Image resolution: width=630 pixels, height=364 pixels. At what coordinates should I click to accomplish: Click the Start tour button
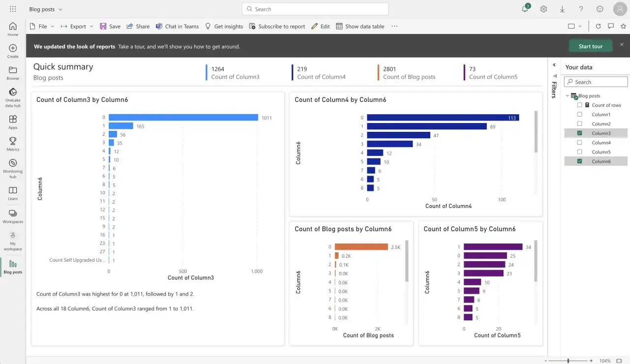591,46
